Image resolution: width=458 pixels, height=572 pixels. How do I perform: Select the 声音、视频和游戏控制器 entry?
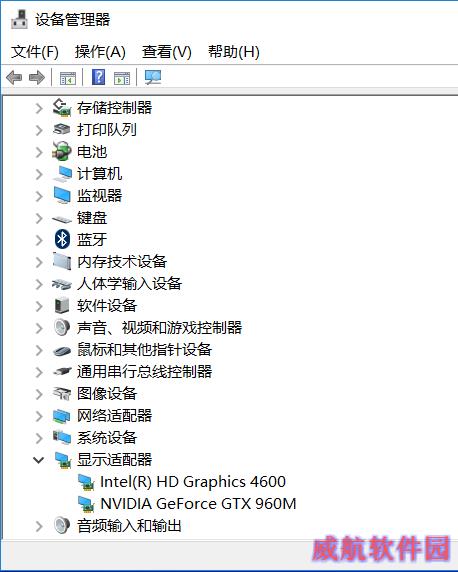(159, 328)
